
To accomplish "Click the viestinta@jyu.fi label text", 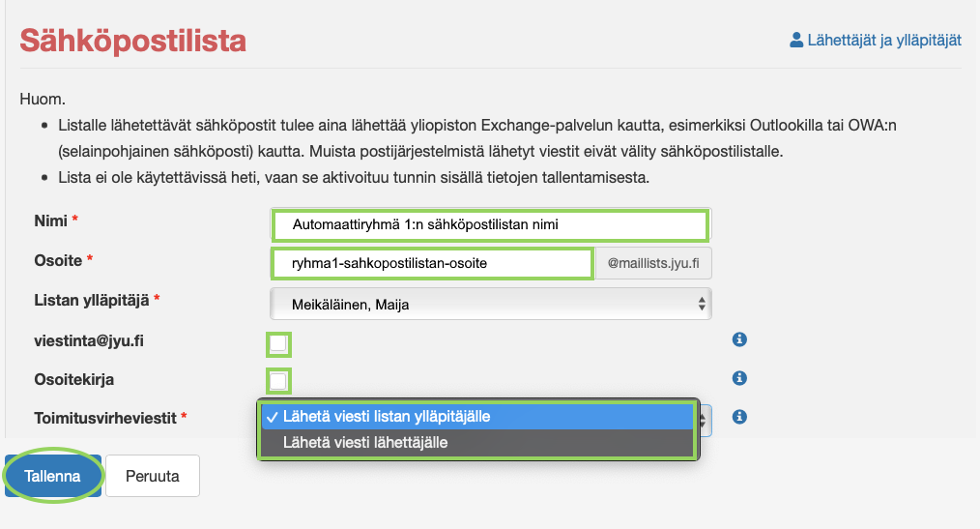I will (89, 340).
